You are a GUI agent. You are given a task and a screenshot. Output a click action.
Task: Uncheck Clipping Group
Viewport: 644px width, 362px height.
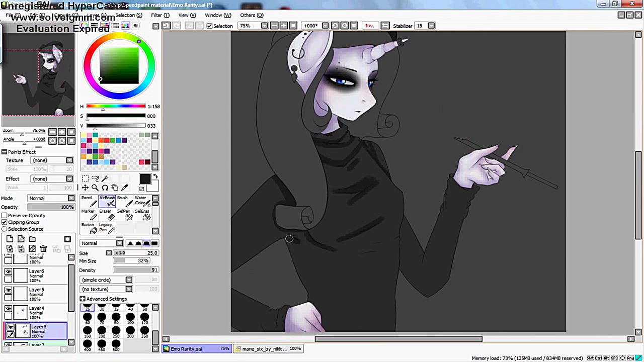[5, 222]
